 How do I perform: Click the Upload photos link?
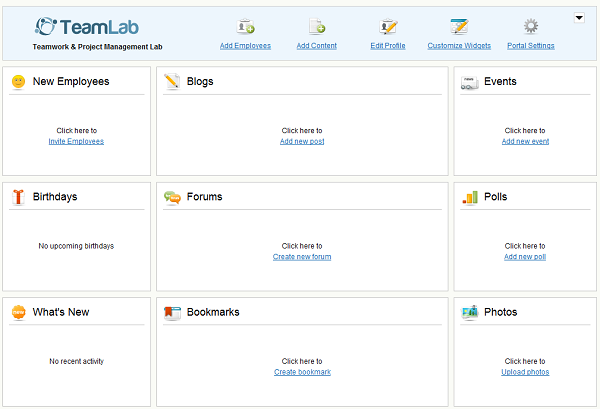525,372
